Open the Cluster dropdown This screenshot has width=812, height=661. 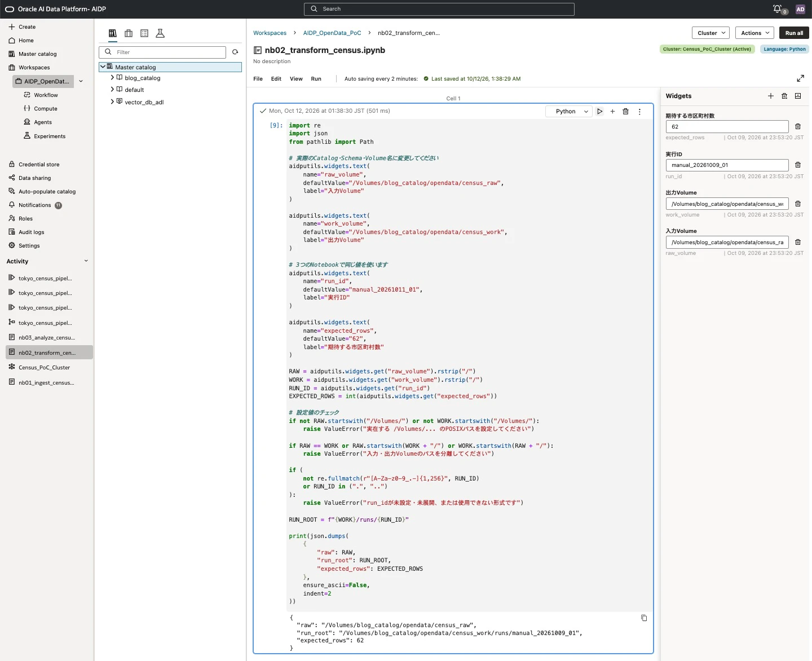[710, 33]
